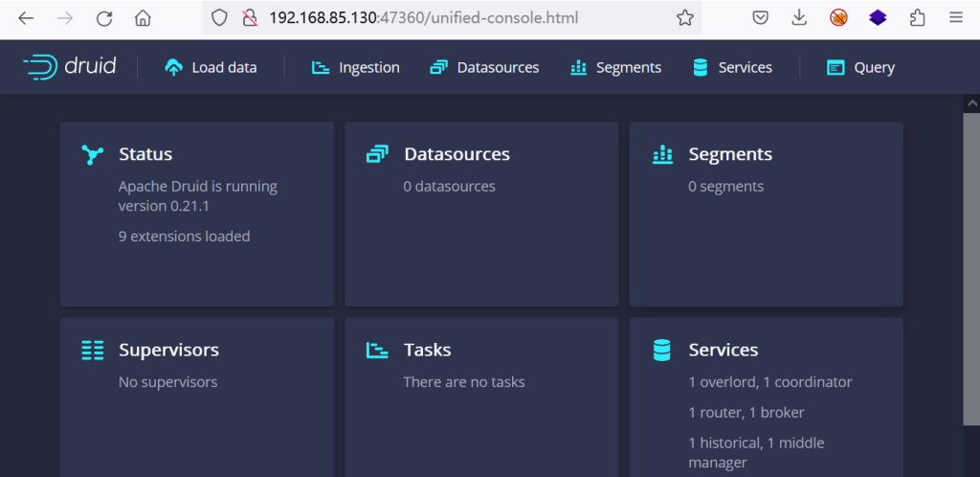Click the Tasks card gantt icon
The width and height of the screenshot is (980, 477).
click(377, 350)
